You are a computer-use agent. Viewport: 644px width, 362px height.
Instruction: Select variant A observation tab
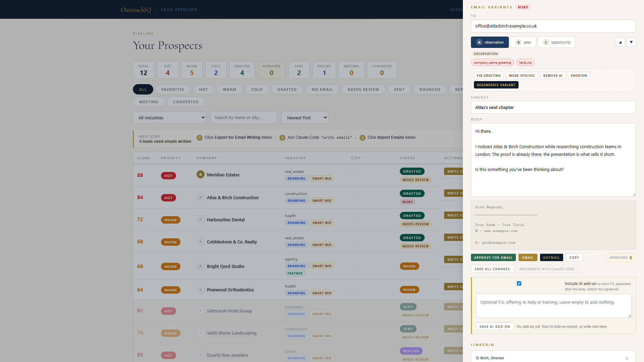(x=490, y=42)
